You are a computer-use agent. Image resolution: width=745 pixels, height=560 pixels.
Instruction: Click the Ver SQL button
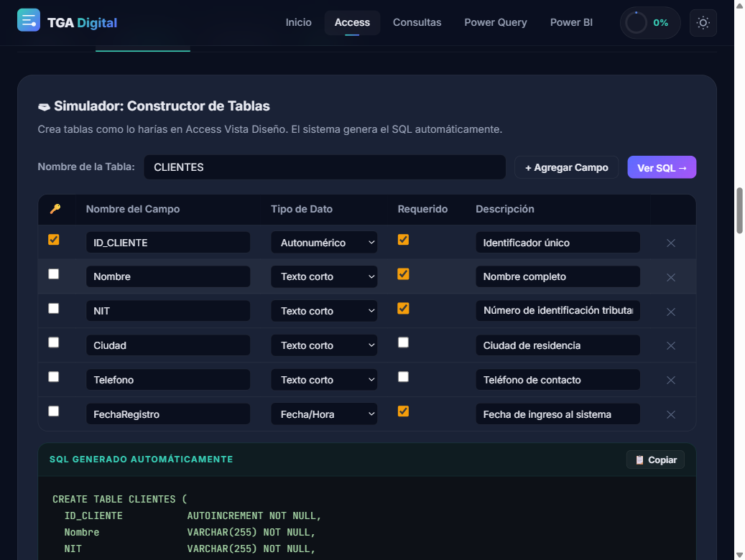661,167
